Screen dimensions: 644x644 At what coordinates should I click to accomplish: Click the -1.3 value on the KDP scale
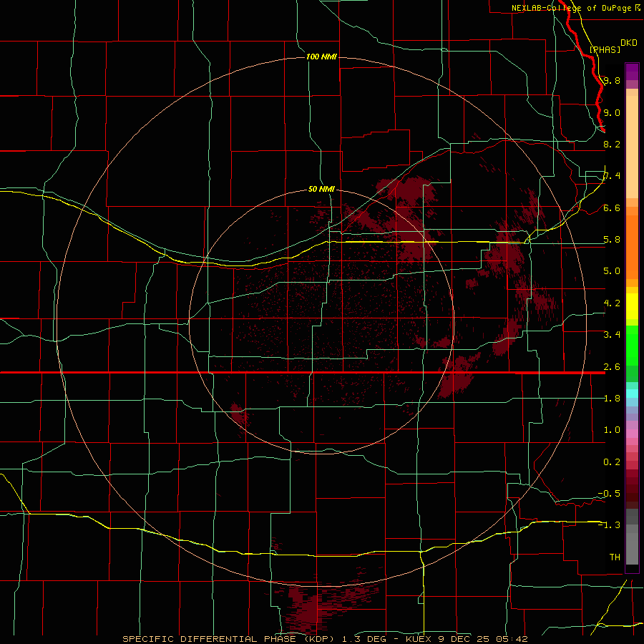click(609, 525)
